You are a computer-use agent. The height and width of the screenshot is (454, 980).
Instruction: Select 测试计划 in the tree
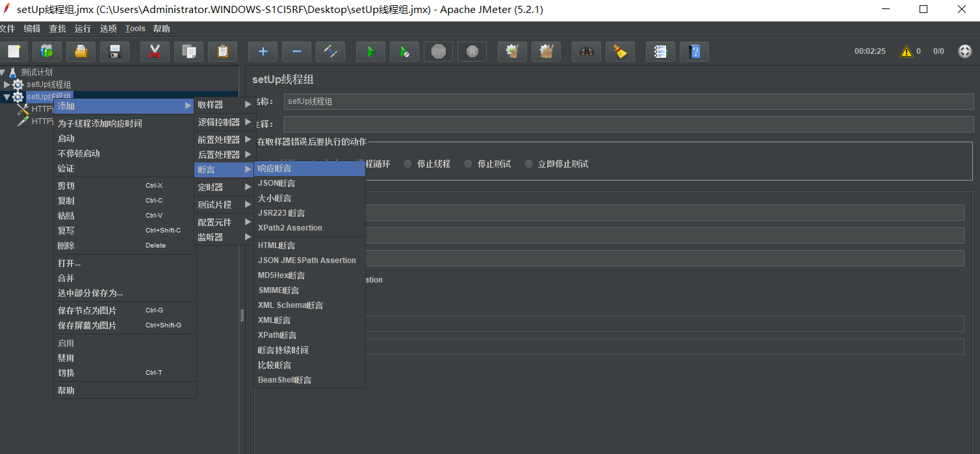tap(36, 72)
